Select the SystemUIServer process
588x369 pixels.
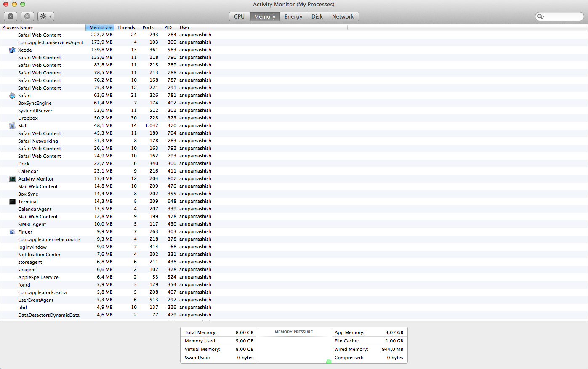pos(294,111)
